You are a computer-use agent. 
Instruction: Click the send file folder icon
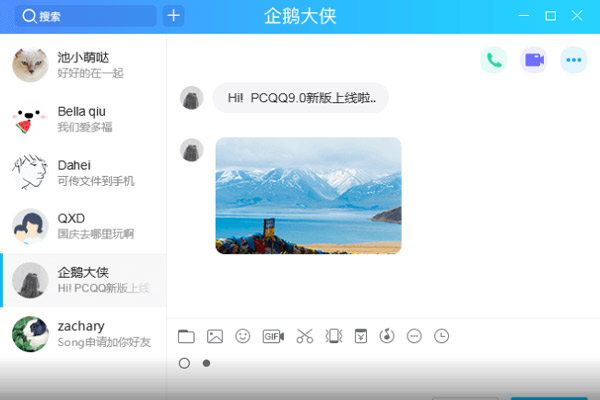[x=186, y=336]
